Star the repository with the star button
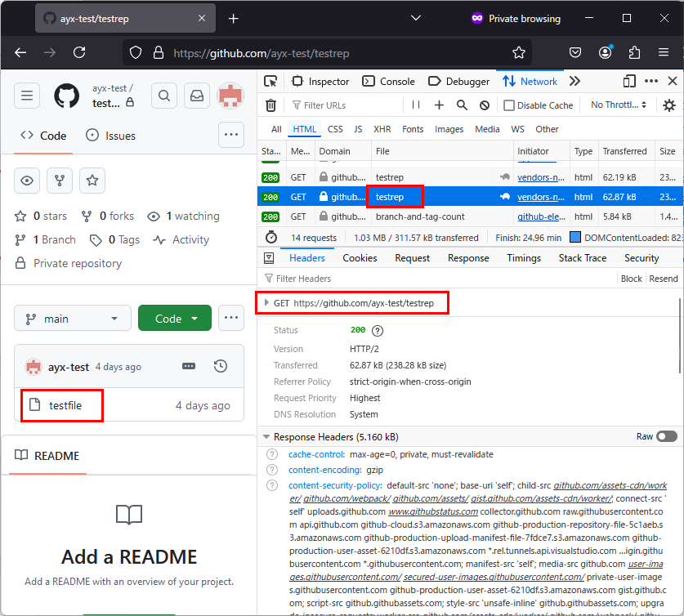 (92, 180)
